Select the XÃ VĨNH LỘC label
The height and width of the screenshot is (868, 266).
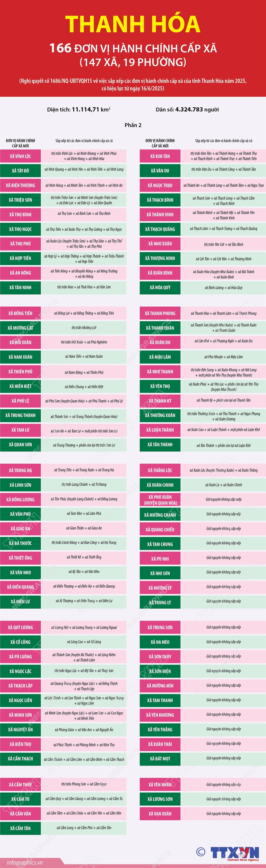[20, 156]
